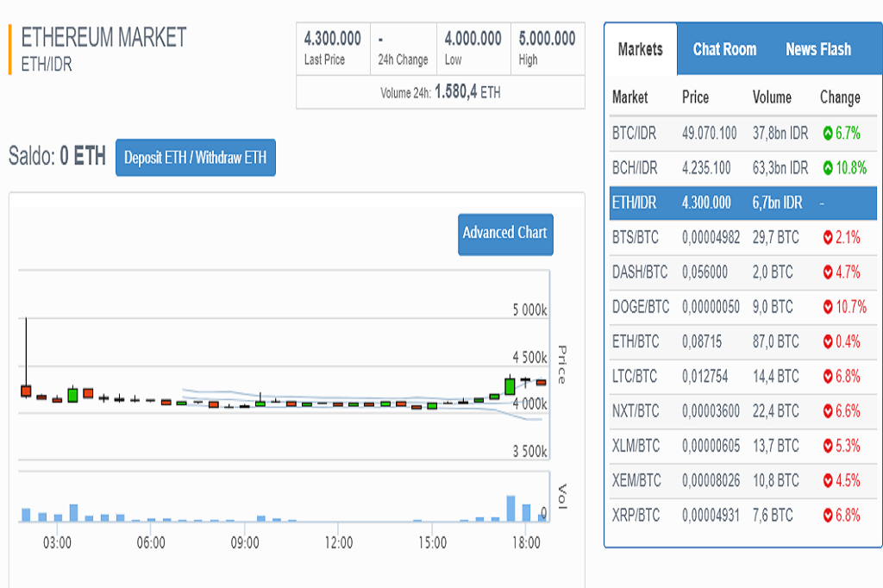Open the News Flash tab

point(818,49)
